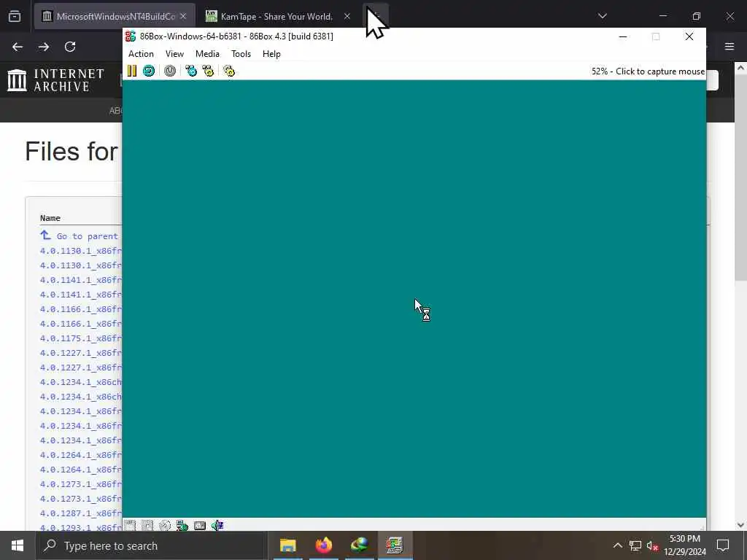This screenshot has height=560, width=747.
Task: Open the clock showing 5:30 PM
Action: (x=685, y=545)
